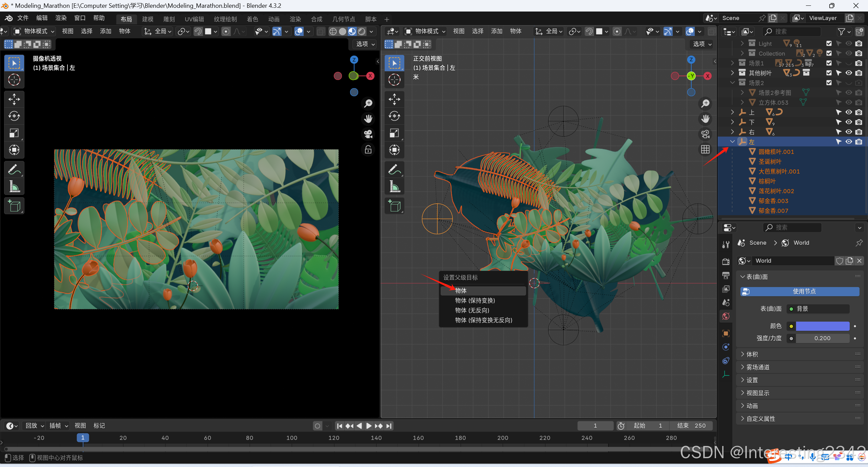
Task: Expand the 体积 panel
Action: coord(752,354)
